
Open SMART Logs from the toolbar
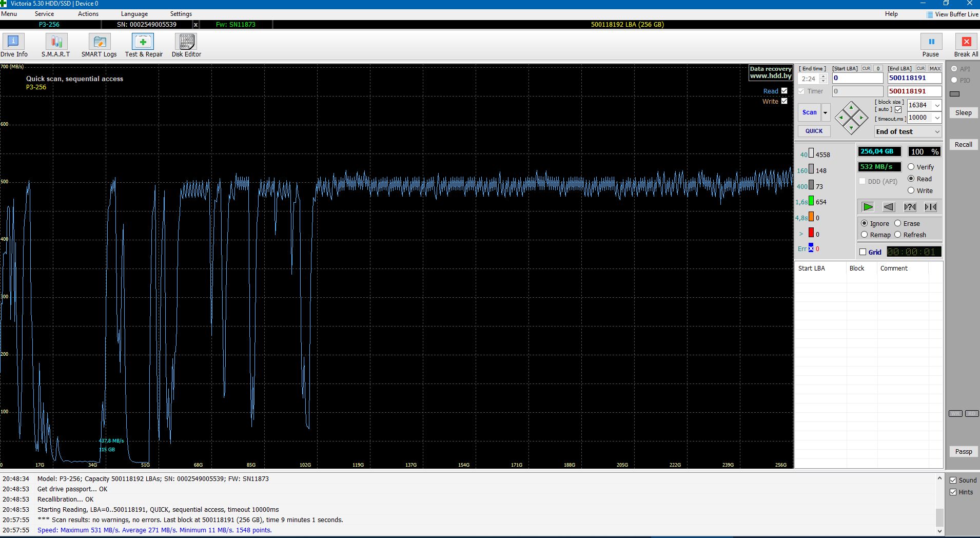99,45
